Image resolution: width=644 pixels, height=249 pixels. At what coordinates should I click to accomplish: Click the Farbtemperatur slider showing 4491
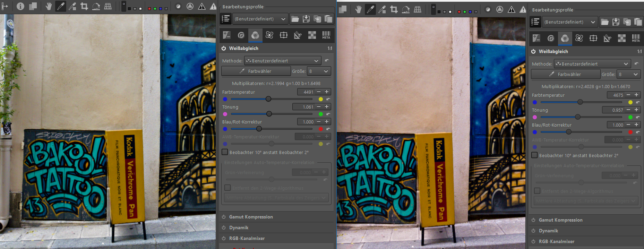point(268,99)
